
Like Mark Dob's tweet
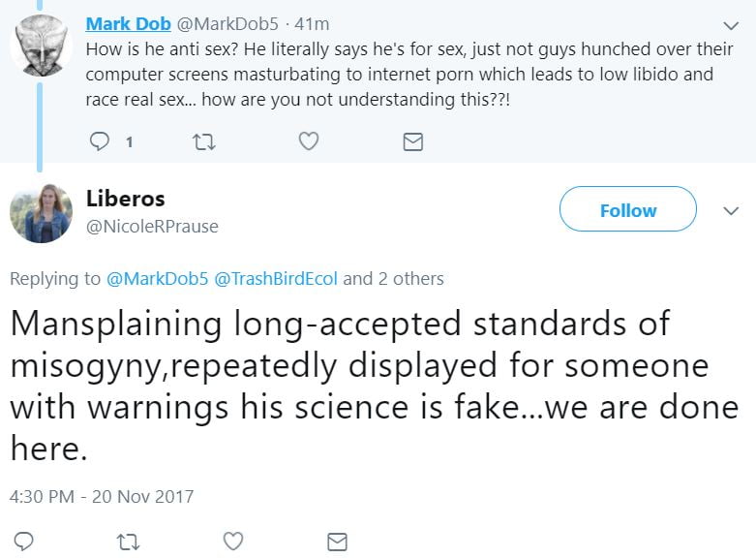tap(308, 141)
